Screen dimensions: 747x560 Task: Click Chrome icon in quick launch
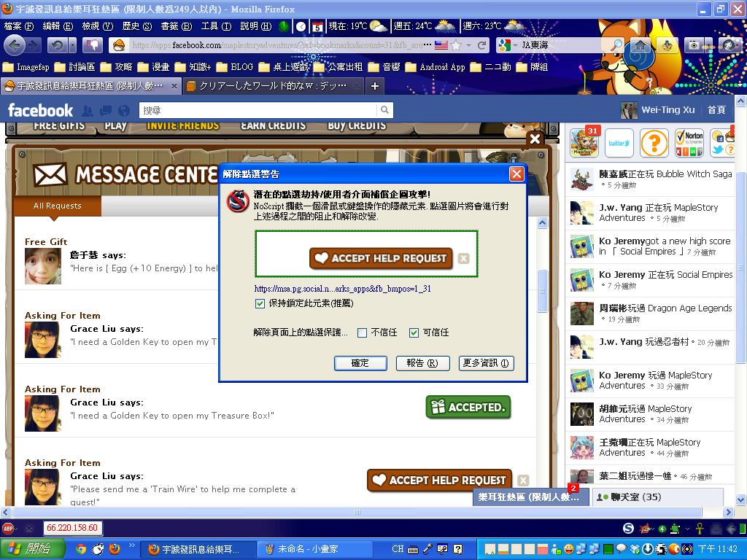[x=81, y=549]
